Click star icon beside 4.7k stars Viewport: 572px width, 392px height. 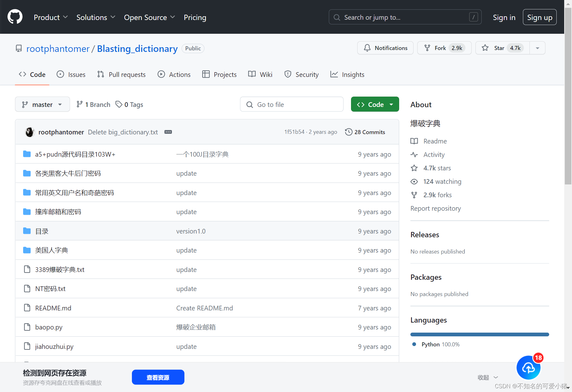[414, 168]
